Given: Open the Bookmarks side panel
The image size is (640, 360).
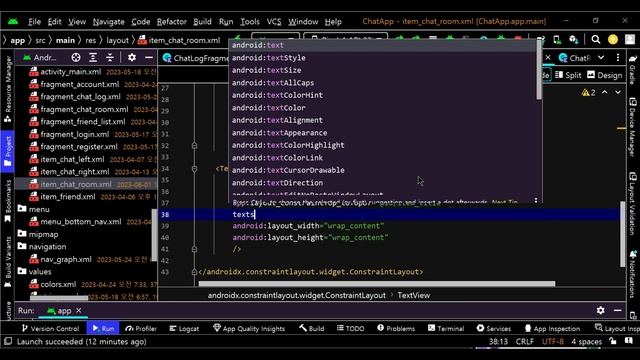Looking at the screenshot, I should tap(8, 202).
